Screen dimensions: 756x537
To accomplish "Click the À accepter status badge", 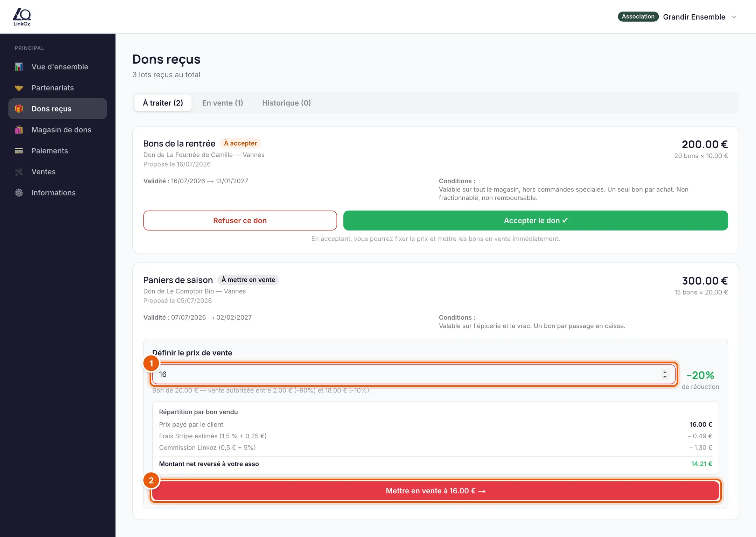I will click(240, 143).
